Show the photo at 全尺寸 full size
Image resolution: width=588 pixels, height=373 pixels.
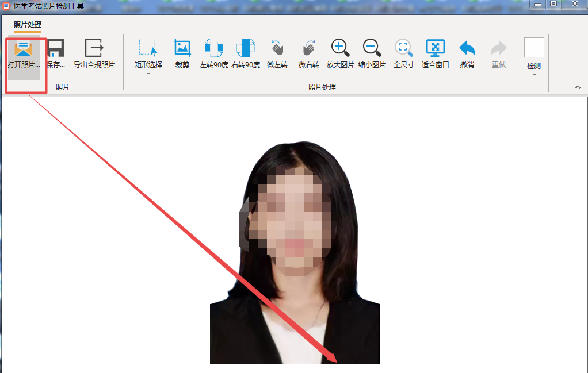click(x=403, y=49)
